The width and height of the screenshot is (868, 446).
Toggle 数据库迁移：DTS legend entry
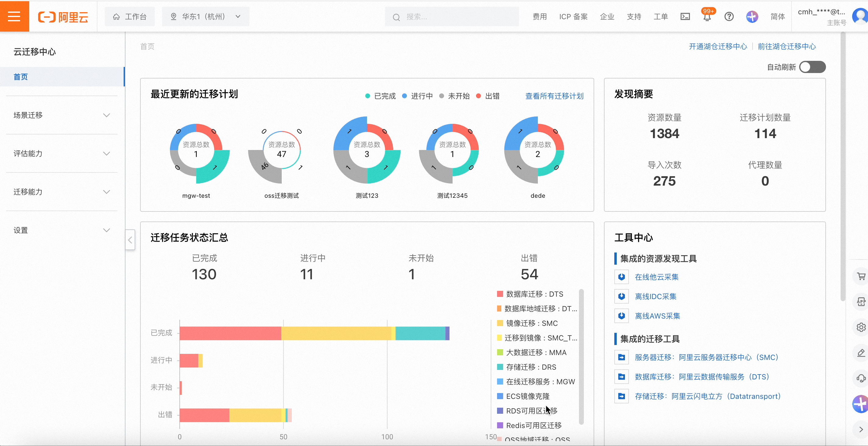[530, 294]
